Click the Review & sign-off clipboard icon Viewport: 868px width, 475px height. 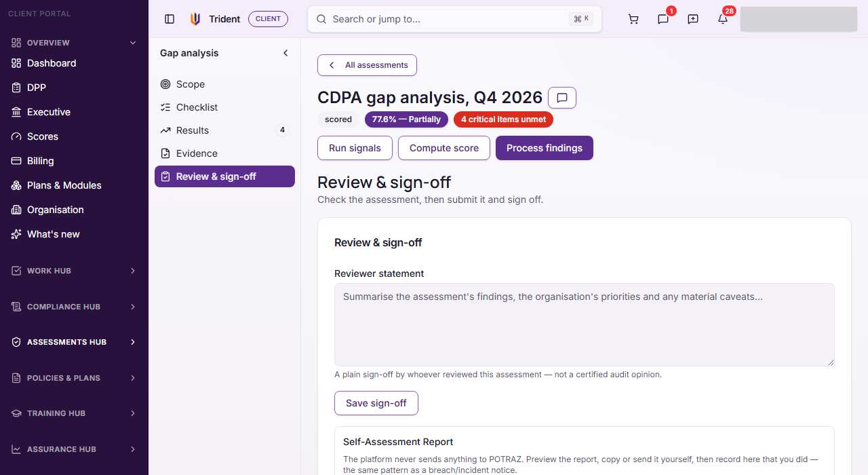[165, 176]
